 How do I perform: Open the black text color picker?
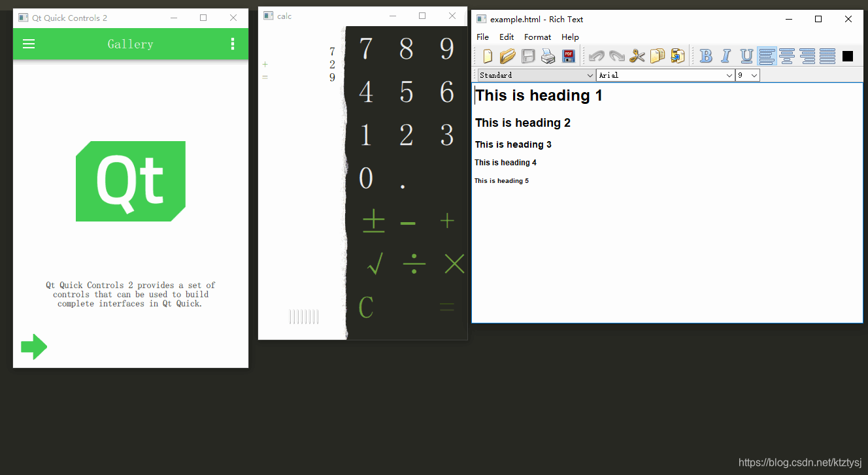point(848,56)
